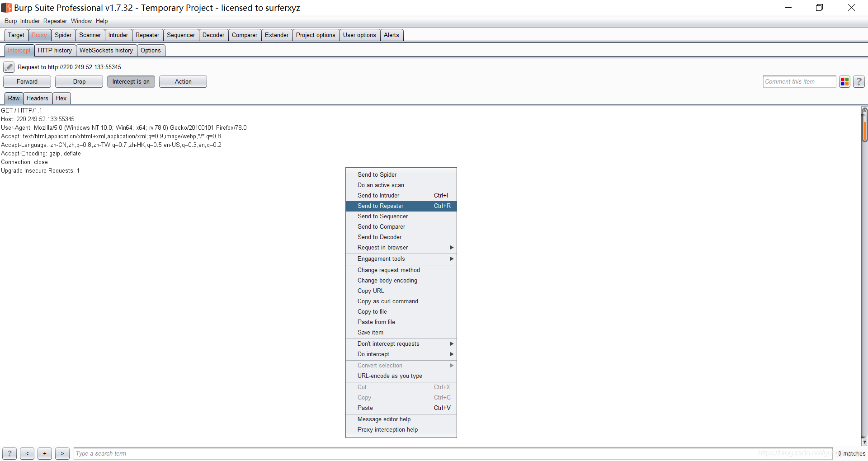Viewport: 868px width, 461px height.
Task: Open the highlight color picker icon
Action: (844, 82)
